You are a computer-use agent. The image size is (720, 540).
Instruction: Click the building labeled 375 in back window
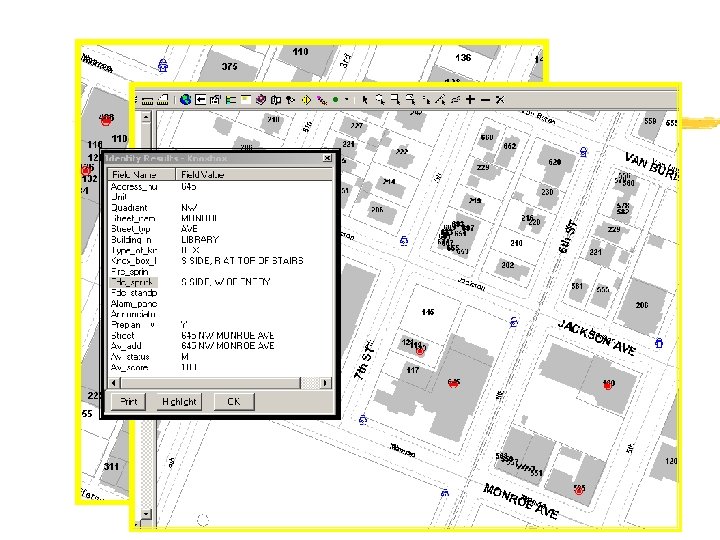[x=230, y=67]
